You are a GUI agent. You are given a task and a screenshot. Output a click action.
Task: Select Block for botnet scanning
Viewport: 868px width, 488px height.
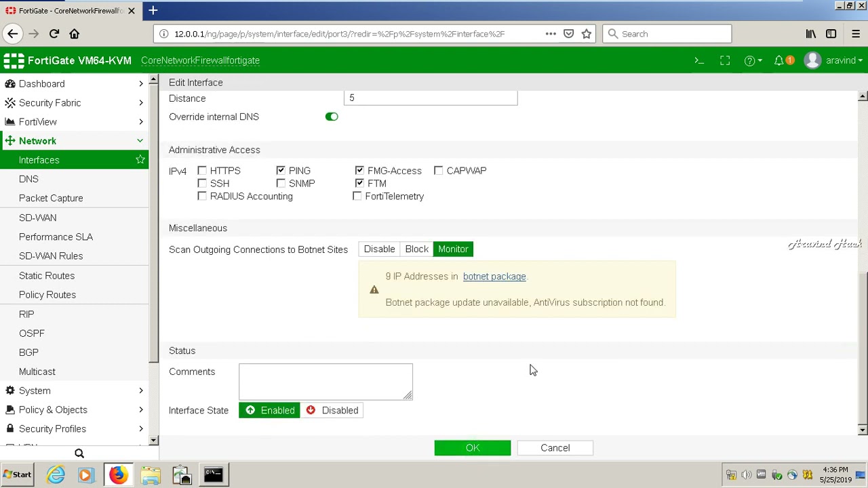(x=416, y=249)
